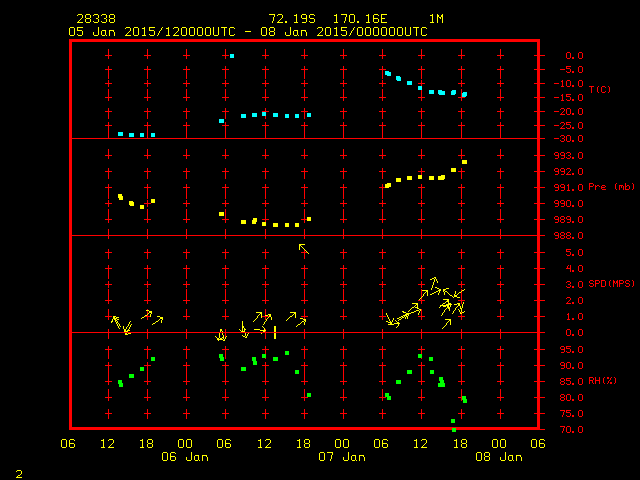
Task: Click the 5.0 wind speed tick value
Action: [574, 253]
